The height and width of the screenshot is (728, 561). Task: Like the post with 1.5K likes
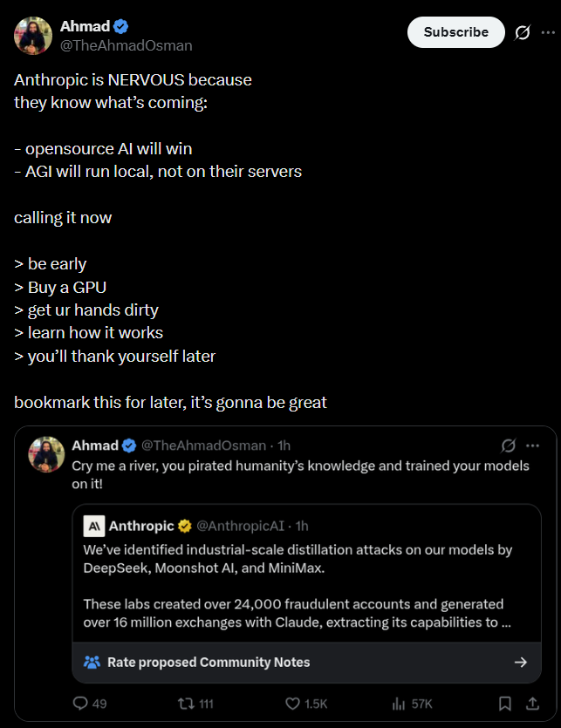click(x=293, y=704)
